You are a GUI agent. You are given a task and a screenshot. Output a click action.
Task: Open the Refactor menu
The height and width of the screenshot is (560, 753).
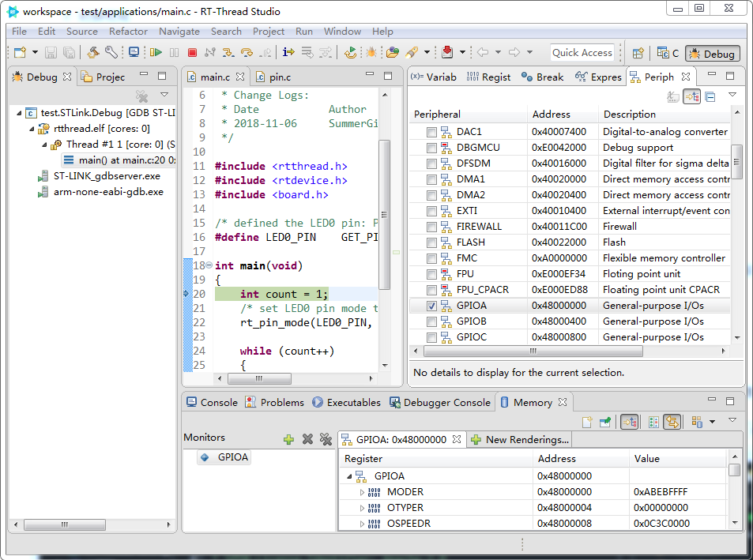[x=128, y=31]
